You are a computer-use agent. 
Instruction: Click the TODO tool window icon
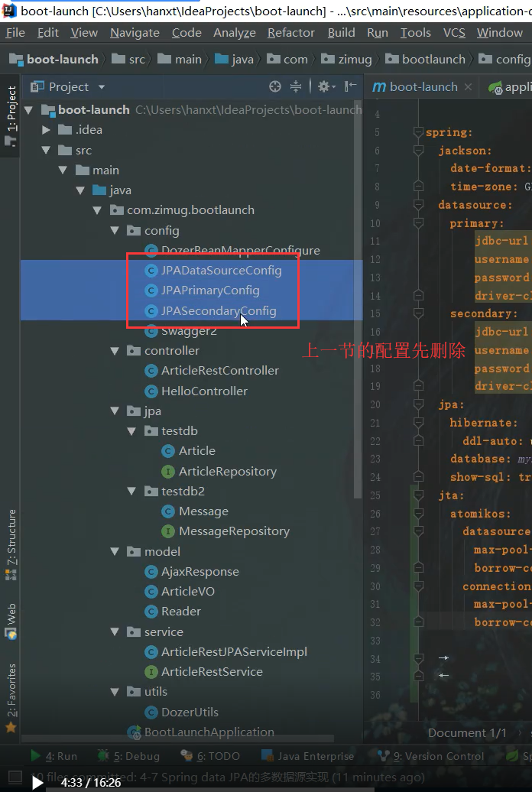pos(187,755)
